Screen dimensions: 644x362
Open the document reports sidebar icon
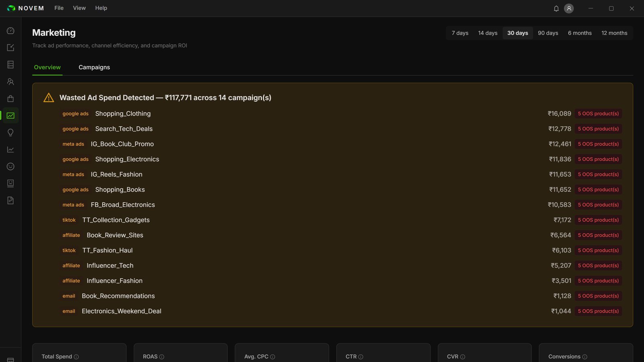(x=10, y=200)
